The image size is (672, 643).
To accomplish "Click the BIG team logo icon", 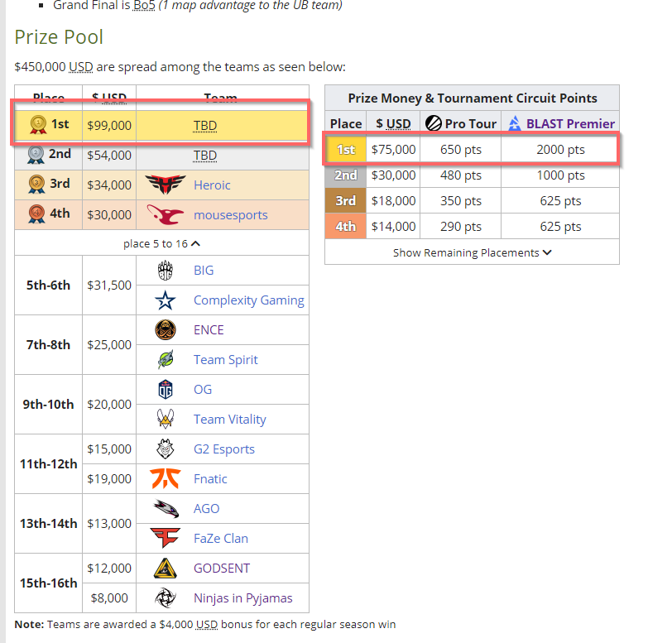I will click(166, 270).
